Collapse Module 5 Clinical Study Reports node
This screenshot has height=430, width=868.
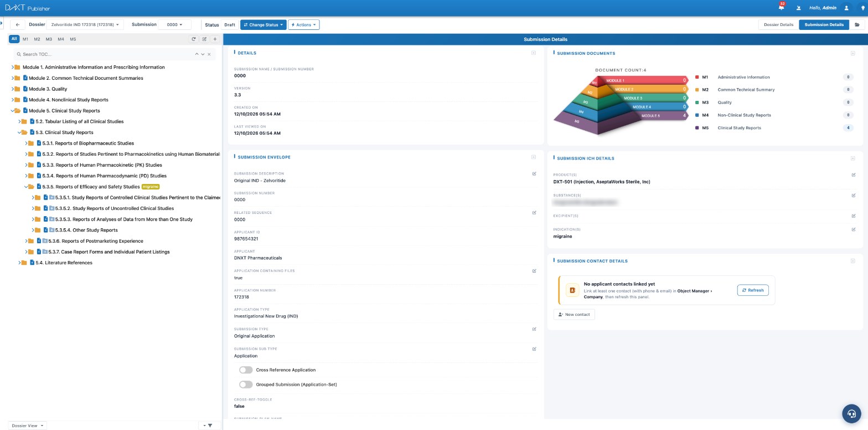pyautogui.click(x=12, y=111)
